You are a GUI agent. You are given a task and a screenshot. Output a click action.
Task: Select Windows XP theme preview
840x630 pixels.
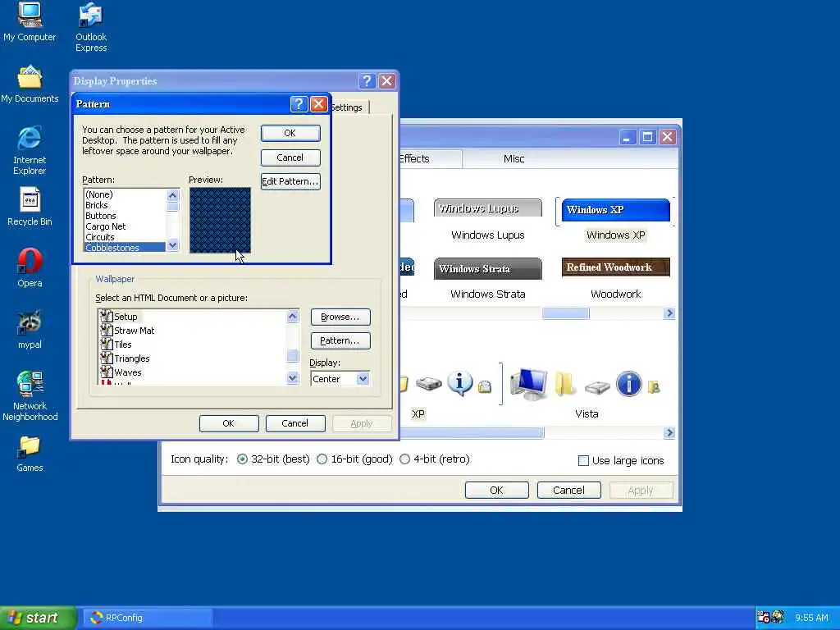[x=615, y=209]
